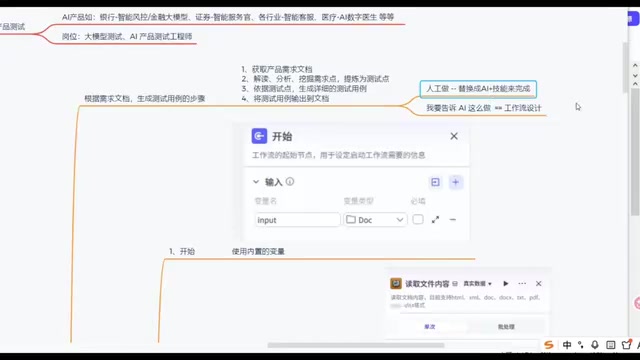Select the 根据需求文档，生成测试用例的步骤 node
Image resolution: width=640 pixels, height=360 pixels.
pos(144,98)
